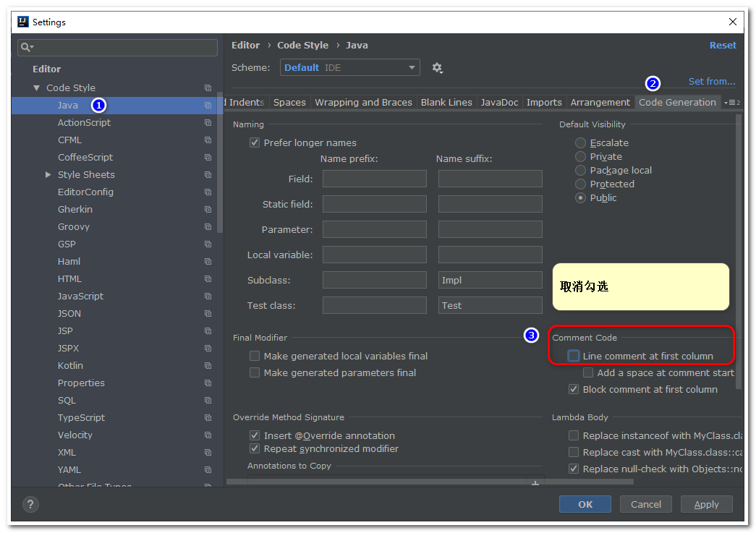756x533 pixels.
Task: Enable Make generated parameters final
Action: coord(255,372)
